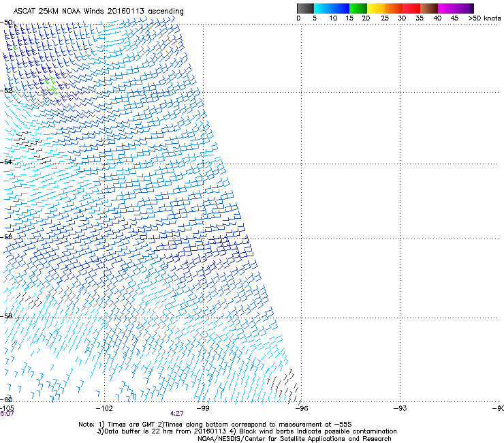
Task: Click the green 15-20 knots color band
Action: click(x=358, y=8)
